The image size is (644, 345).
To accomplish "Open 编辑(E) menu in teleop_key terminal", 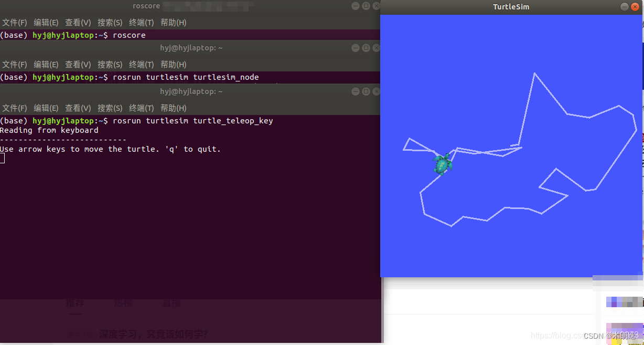I will [x=46, y=108].
